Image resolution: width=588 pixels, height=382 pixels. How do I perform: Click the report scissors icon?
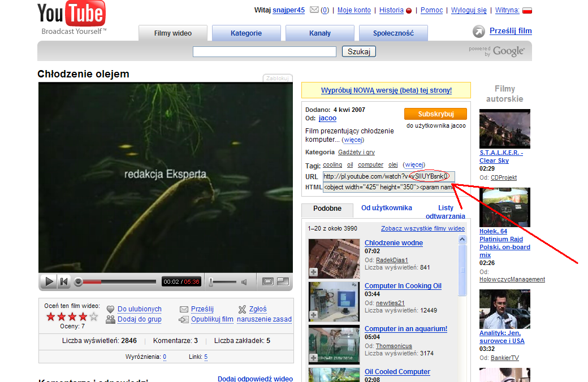click(242, 309)
